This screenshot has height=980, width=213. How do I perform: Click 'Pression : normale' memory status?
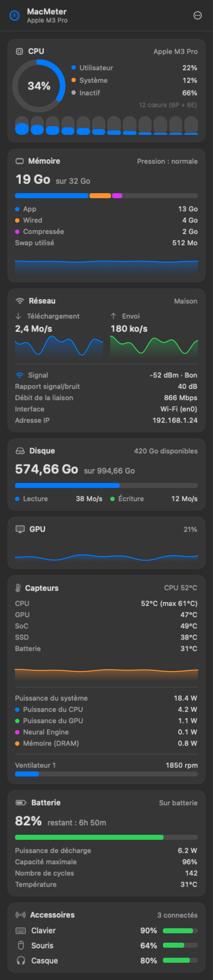click(x=168, y=161)
